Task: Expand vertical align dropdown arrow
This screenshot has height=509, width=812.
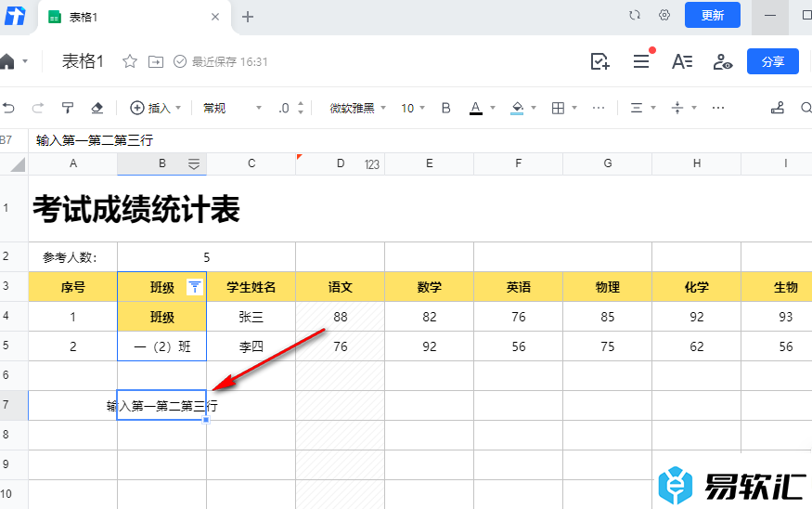Action: pos(694,108)
